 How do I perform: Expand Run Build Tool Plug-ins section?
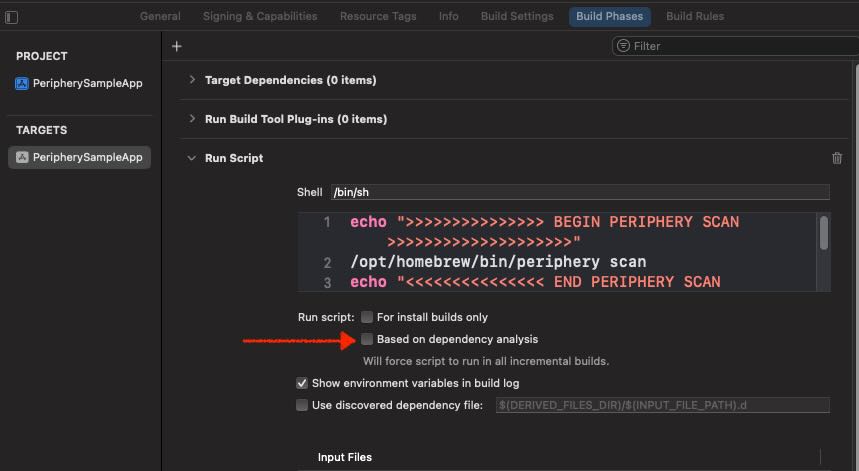click(192, 119)
